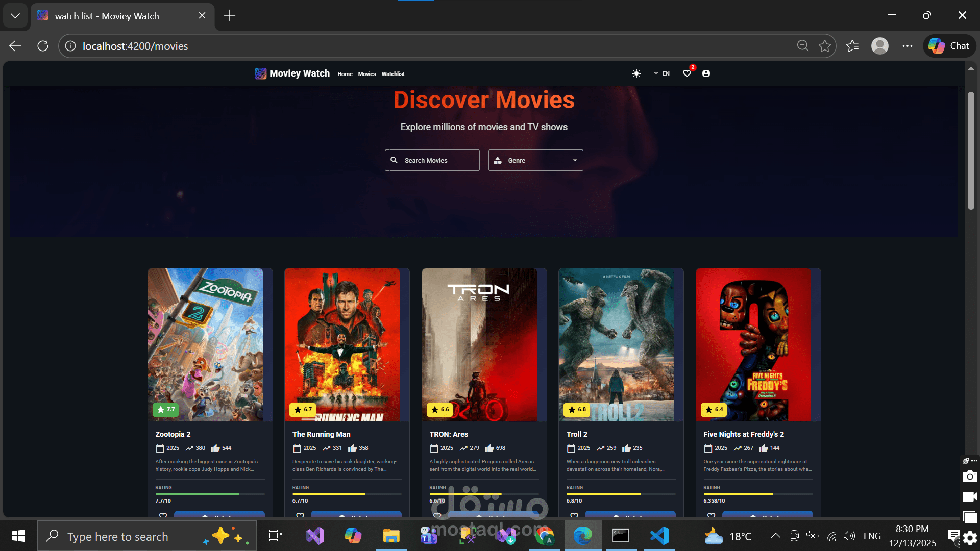Click the Troll 2 rating bar
The image size is (980, 551).
[x=621, y=494]
